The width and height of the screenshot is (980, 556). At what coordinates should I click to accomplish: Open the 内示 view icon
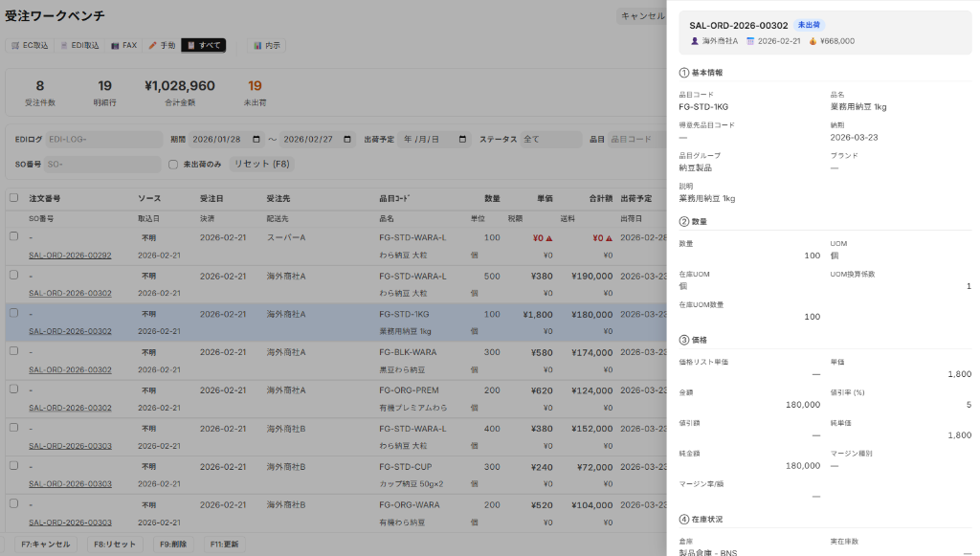point(256,45)
